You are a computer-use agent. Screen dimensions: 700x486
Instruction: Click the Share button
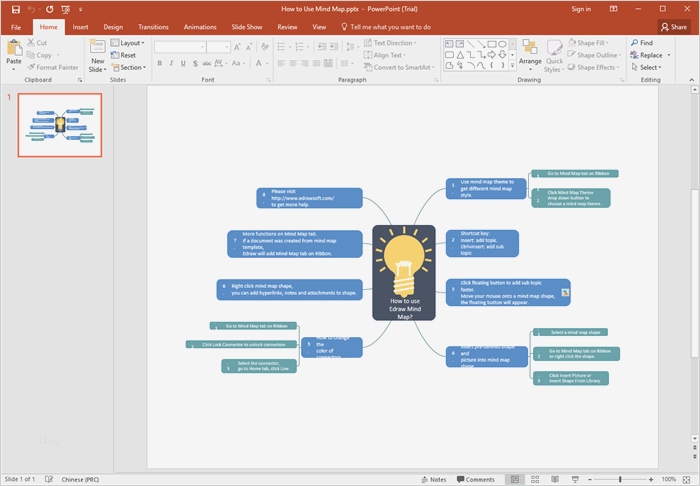click(x=673, y=27)
